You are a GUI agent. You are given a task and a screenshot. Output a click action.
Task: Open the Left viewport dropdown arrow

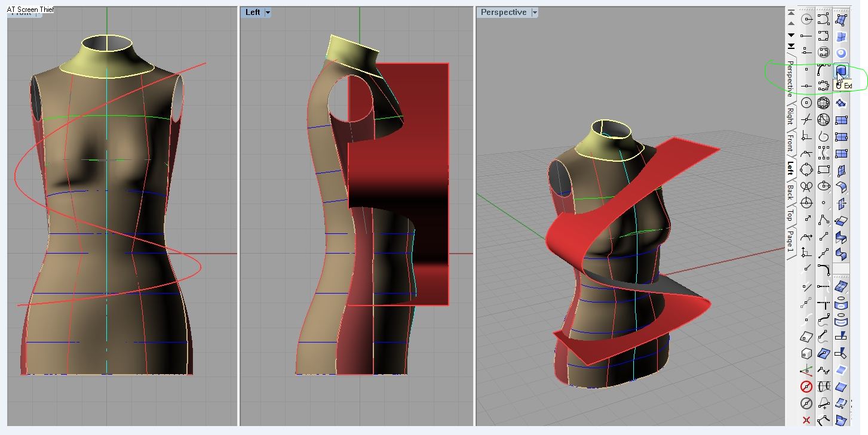point(268,13)
